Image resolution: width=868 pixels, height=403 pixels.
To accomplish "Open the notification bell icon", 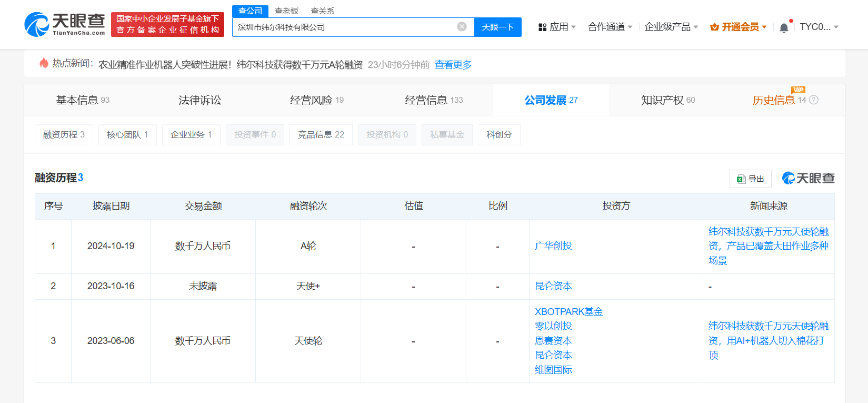I will tap(784, 28).
